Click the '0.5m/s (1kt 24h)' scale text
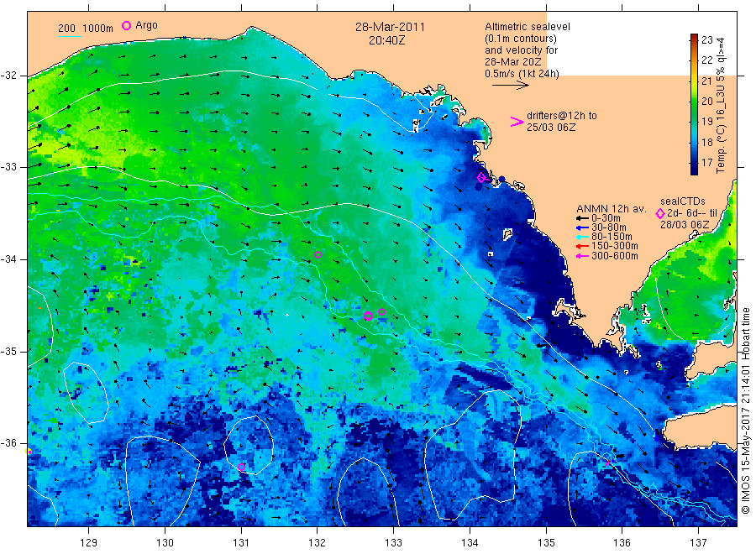Image resolution: width=756 pixels, height=554 pixels. pos(522,74)
